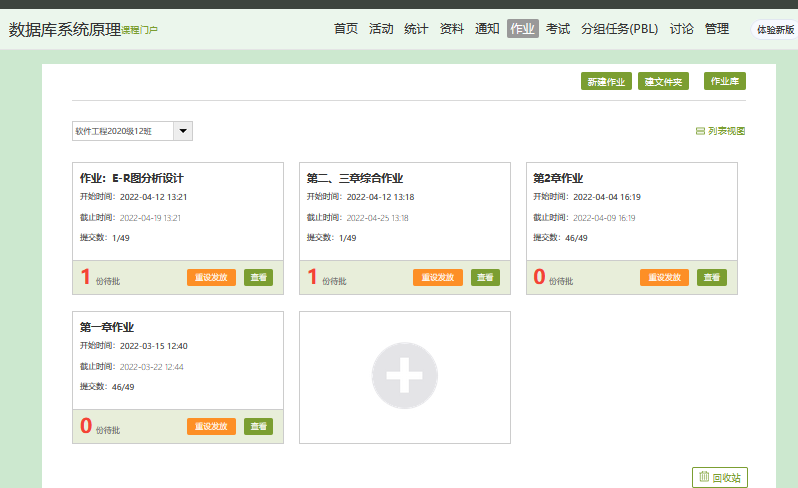Open the recycle bin (回收站)
Image resolution: width=798 pixels, height=488 pixels.
tap(720, 477)
